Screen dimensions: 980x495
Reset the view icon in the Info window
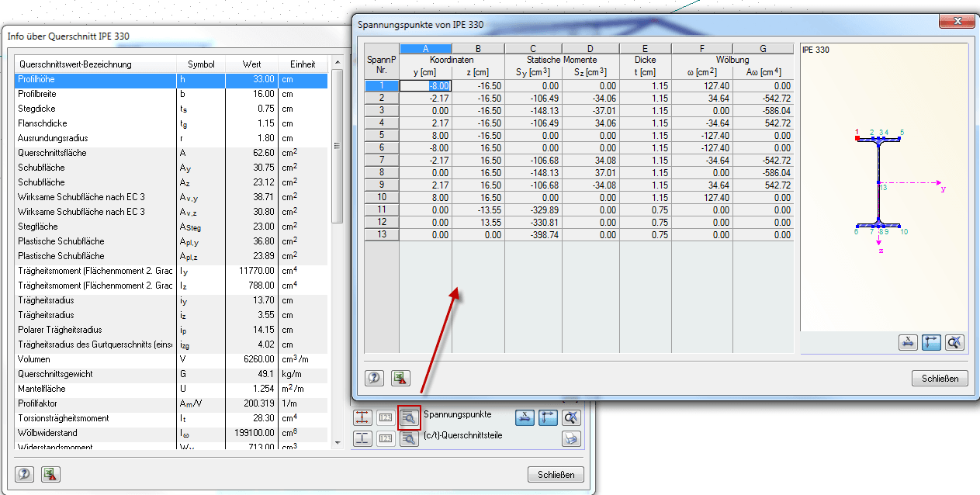pyautogui.click(x=572, y=417)
